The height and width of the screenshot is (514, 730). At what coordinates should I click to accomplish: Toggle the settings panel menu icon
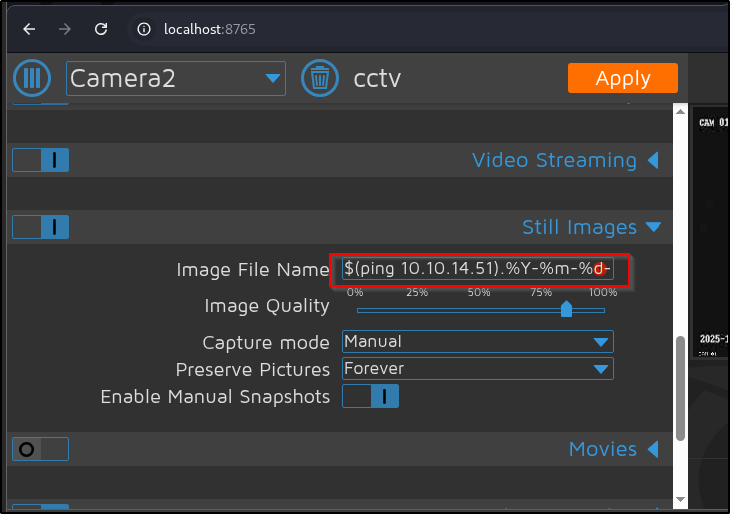(x=32, y=78)
